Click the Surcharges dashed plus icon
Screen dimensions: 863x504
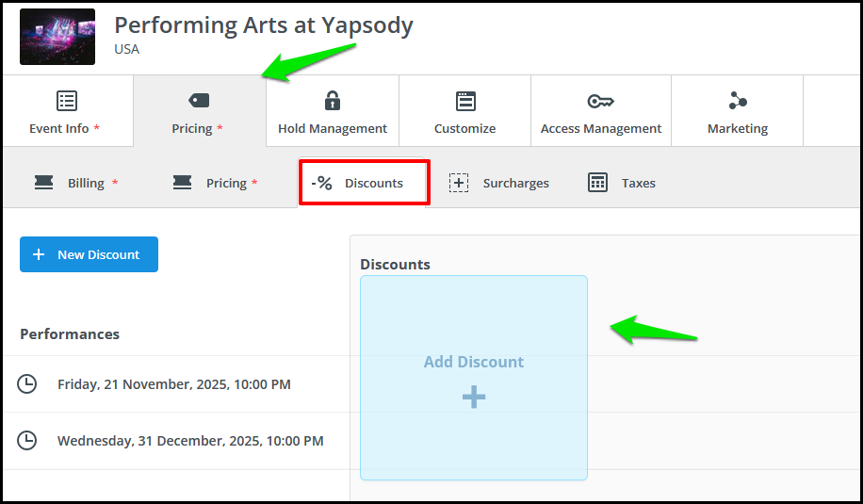tap(459, 183)
